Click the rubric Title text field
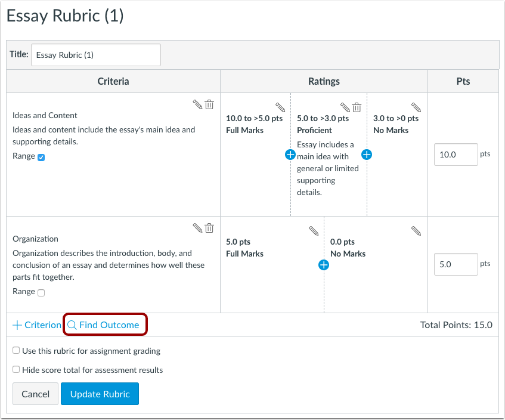Screen dimensions: 505x420 click(95, 55)
